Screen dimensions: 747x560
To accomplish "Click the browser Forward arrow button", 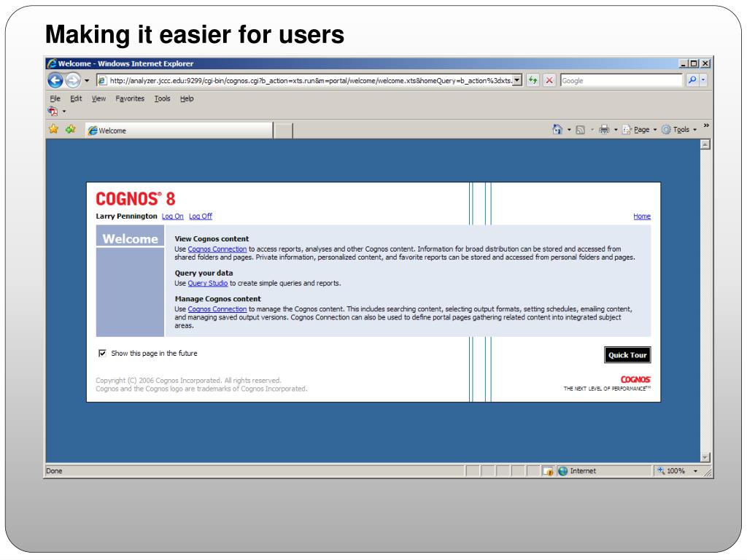I will pyautogui.click(x=73, y=80).
